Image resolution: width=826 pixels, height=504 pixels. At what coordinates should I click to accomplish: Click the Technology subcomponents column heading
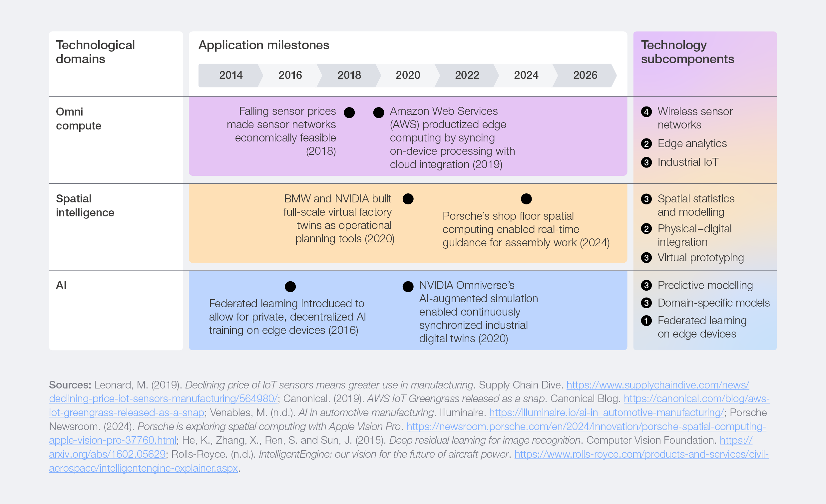pos(687,52)
